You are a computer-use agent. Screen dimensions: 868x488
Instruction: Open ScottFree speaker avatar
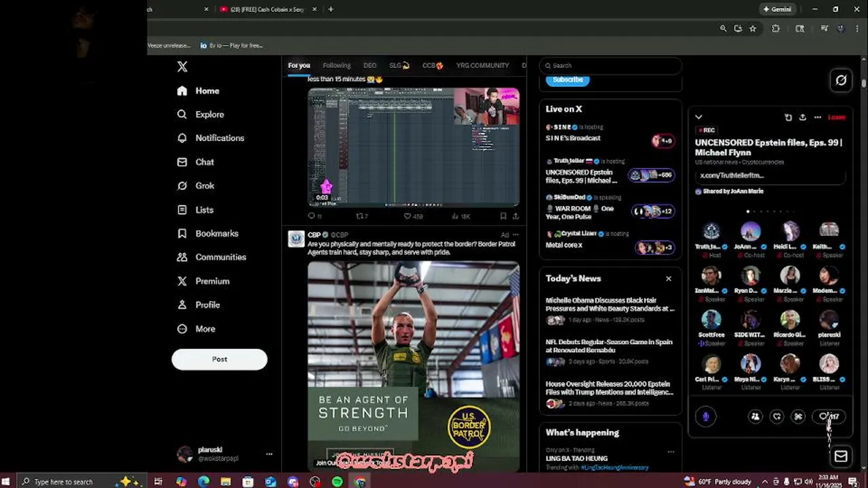click(711, 320)
